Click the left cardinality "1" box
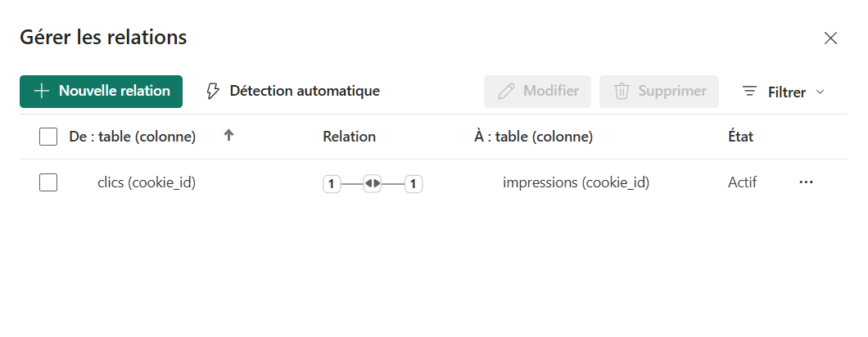This screenshot has height=337, width=868. click(x=331, y=184)
